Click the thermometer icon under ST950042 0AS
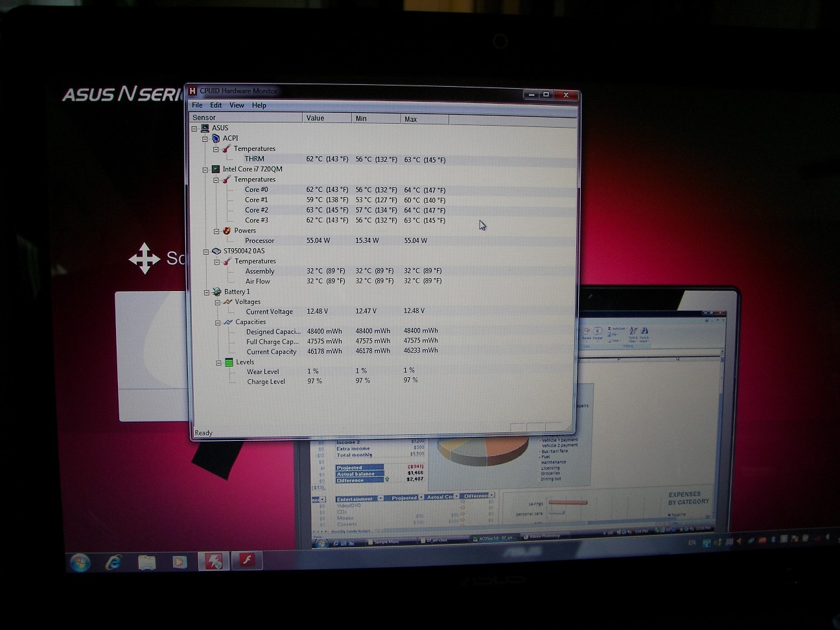Screen dimensions: 840x630 pyautogui.click(x=227, y=261)
